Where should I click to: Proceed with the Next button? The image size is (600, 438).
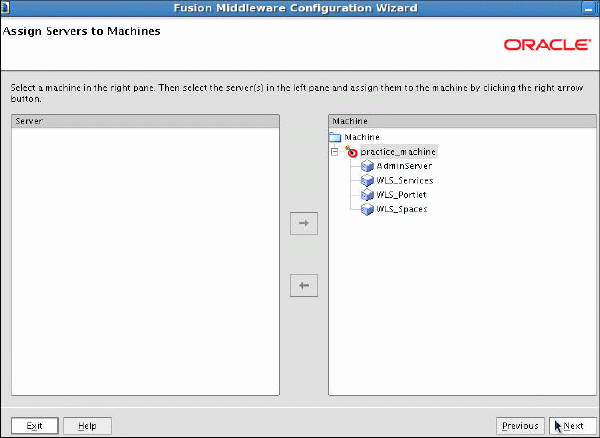573,426
